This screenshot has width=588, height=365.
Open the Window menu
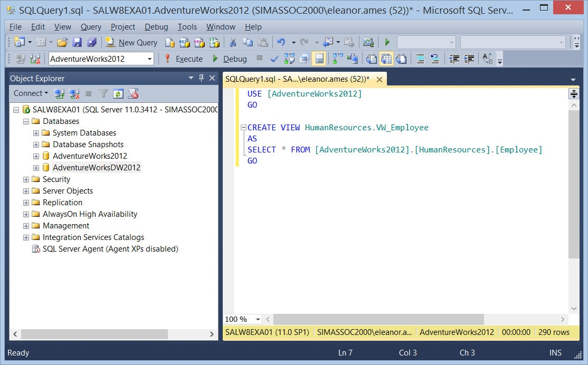[221, 27]
